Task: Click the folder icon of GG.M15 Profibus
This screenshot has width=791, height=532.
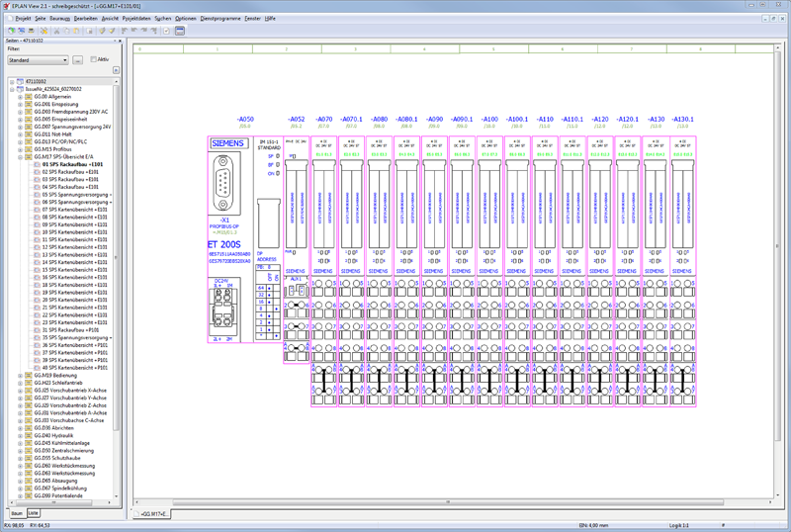Action: coord(29,149)
